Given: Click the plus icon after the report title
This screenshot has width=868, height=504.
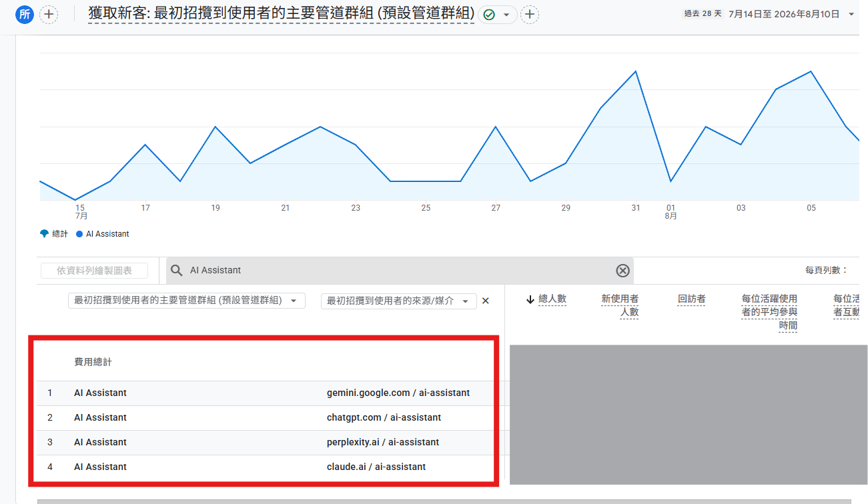Looking at the screenshot, I should (x=530, y=14).
